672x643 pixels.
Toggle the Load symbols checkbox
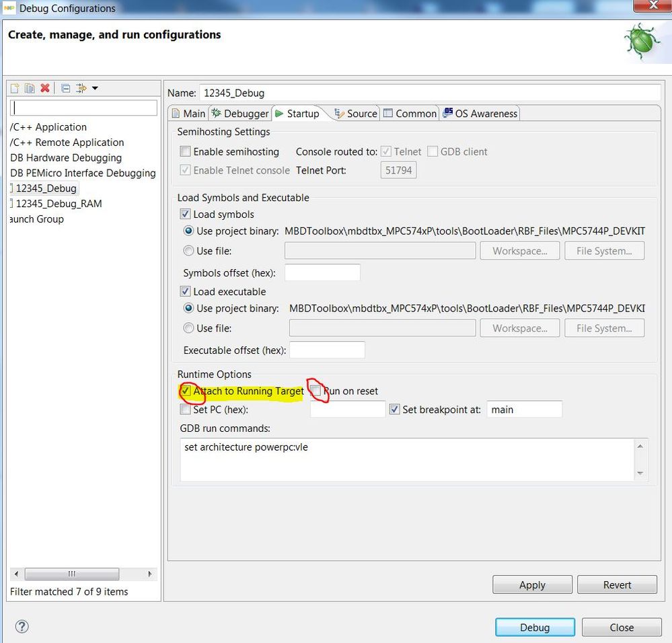click(185, 214)
